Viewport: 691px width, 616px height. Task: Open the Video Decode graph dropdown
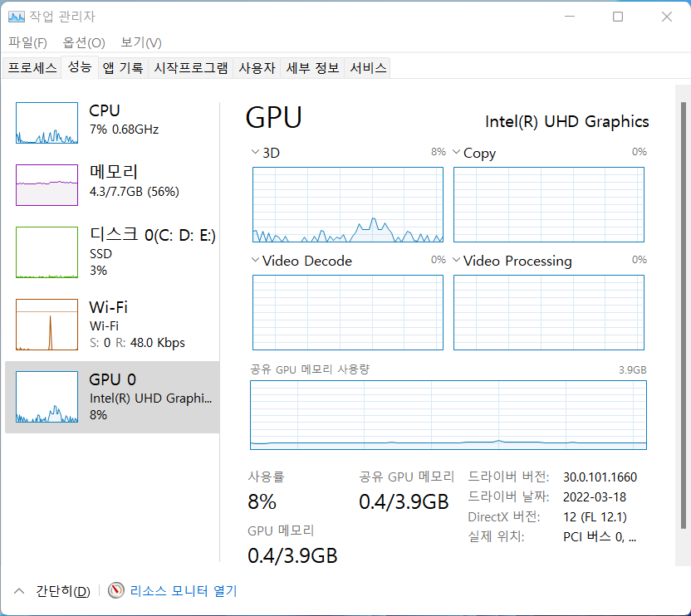tap(255, 261)
